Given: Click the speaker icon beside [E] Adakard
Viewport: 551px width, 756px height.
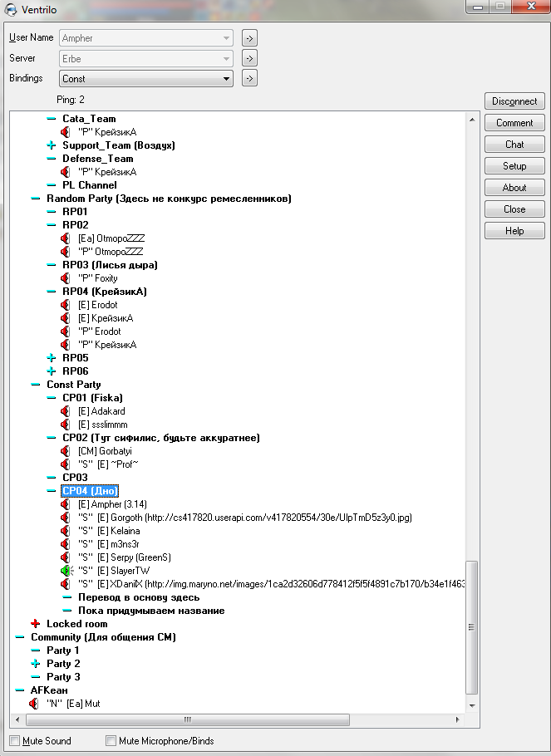Looking at the screenshot, I should (65, 411).
